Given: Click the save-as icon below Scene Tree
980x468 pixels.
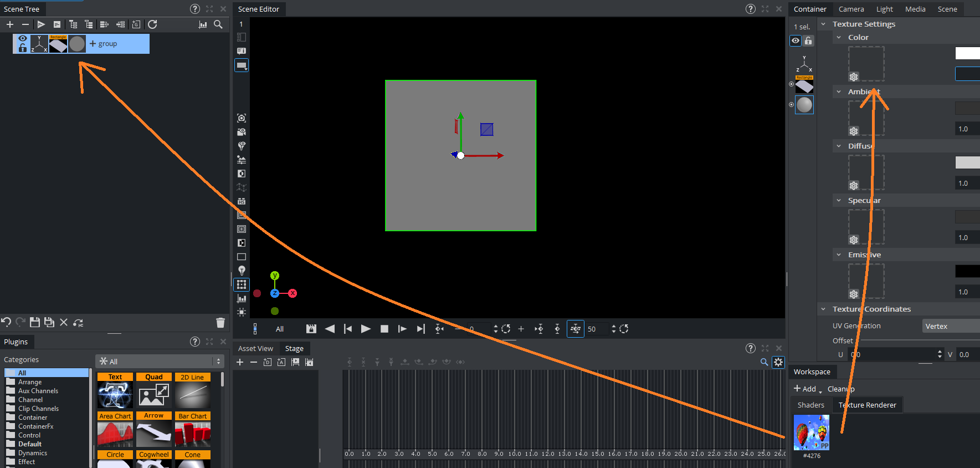Looking at the screenshot, I should [49, 322].
